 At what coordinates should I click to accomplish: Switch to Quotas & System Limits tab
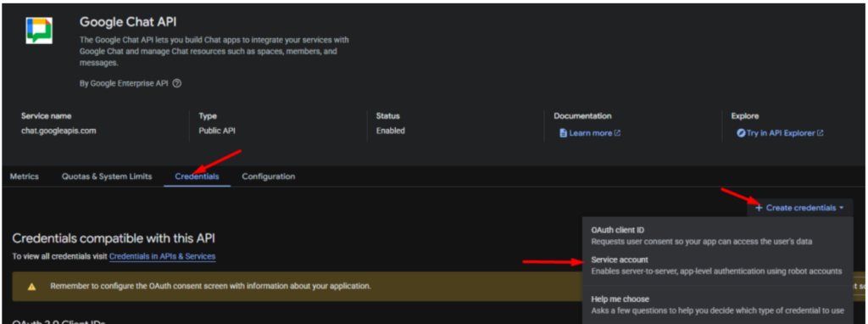coord(107,176)
